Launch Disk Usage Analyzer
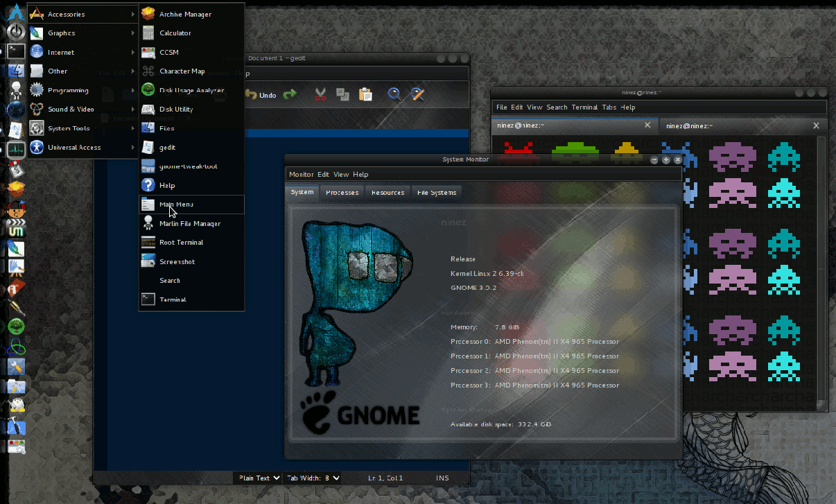 pyautogui.click(x=191, y=90)
